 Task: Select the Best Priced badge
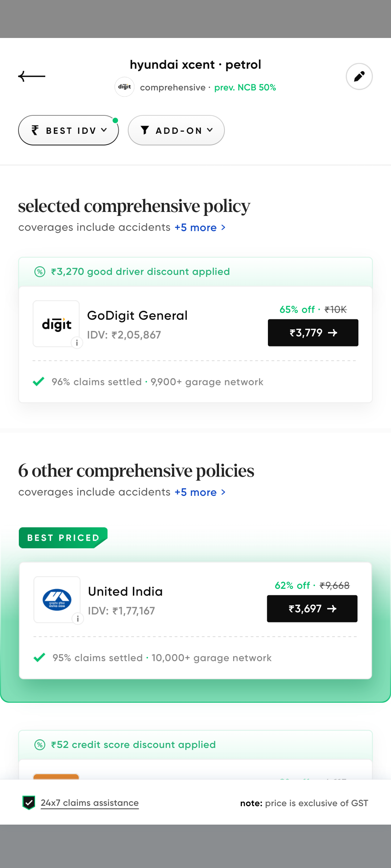[63, 538]
